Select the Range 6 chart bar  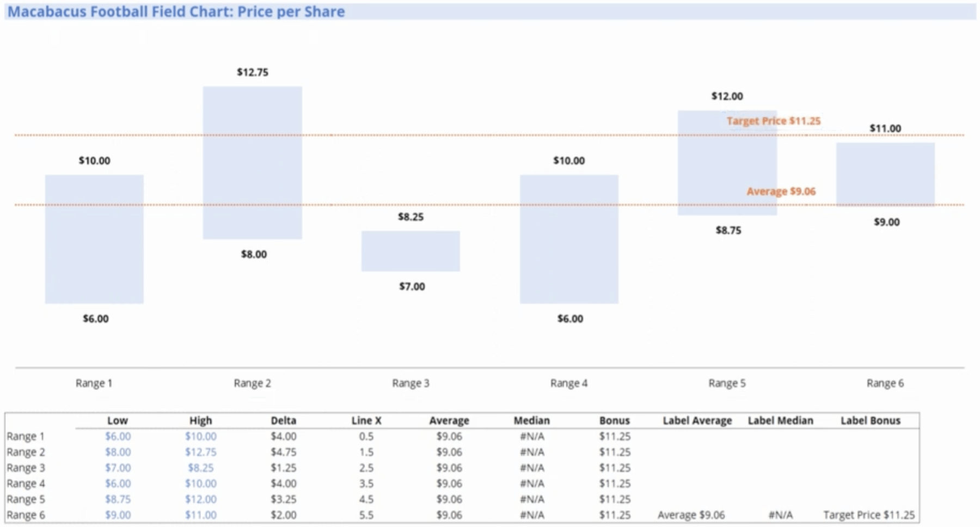coord(885,174)
